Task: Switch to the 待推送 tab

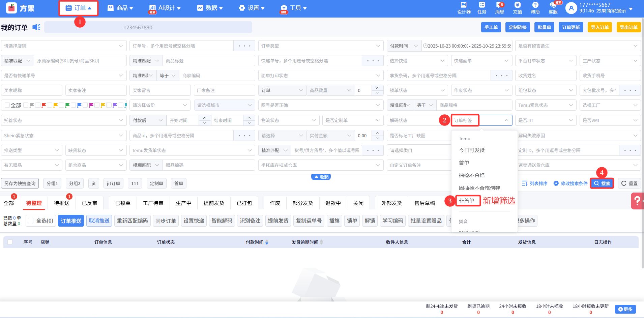Action: 62,203
